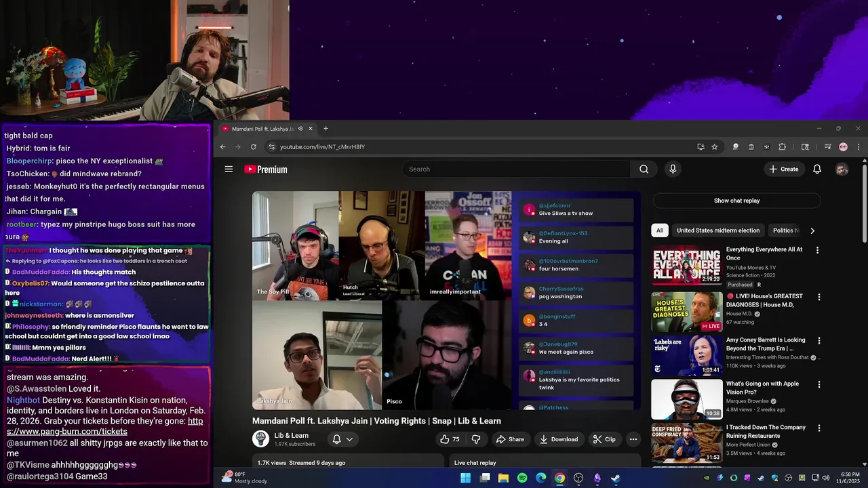Open the notification bell dropdown for Lib & Learn
Screen dimensions: 868x488
click(x=342, y=439)
